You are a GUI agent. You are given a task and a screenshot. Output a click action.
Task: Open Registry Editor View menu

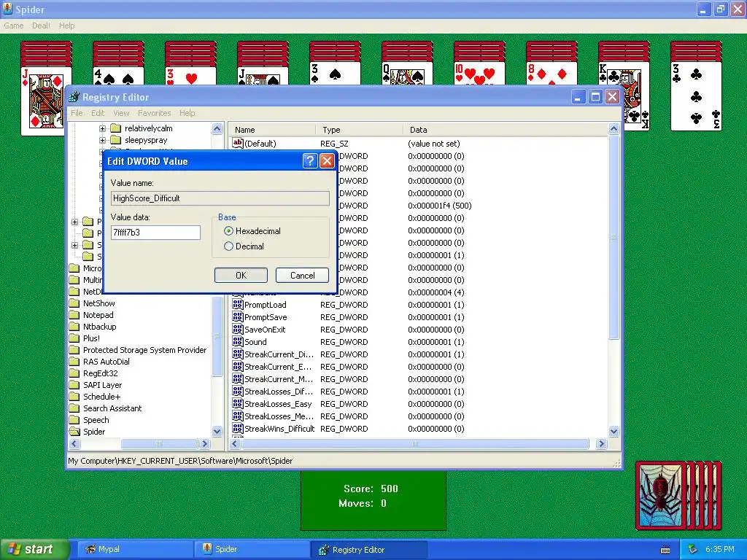121,113
